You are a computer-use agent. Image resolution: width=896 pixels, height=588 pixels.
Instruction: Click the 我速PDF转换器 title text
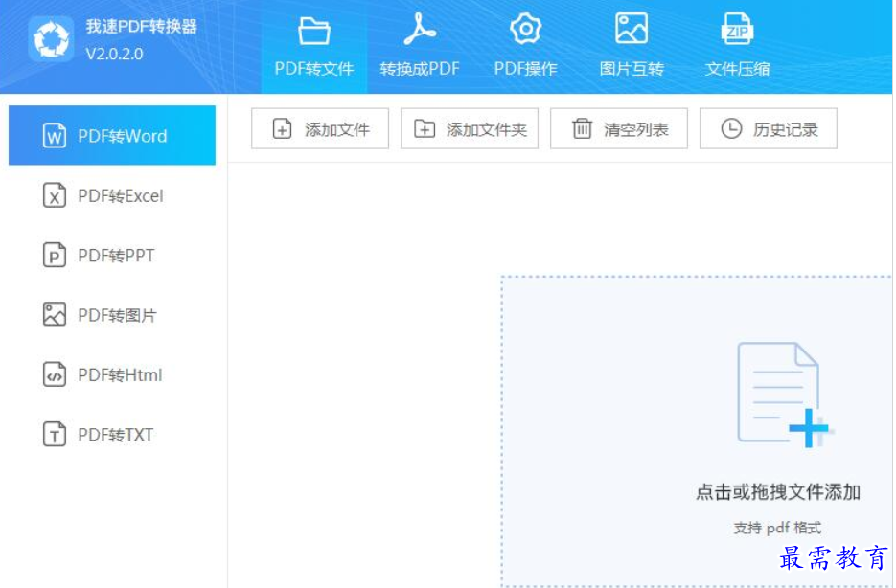[141, 26]
